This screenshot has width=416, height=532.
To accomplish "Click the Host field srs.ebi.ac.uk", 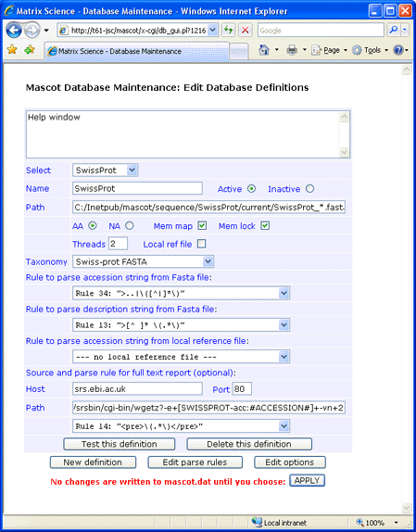I will (137, 389).
